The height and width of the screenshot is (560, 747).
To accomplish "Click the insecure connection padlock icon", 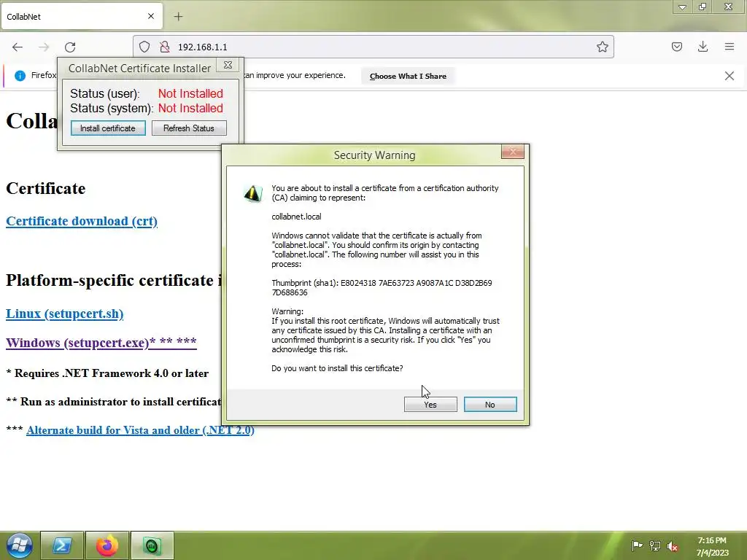I will point(165,47).
